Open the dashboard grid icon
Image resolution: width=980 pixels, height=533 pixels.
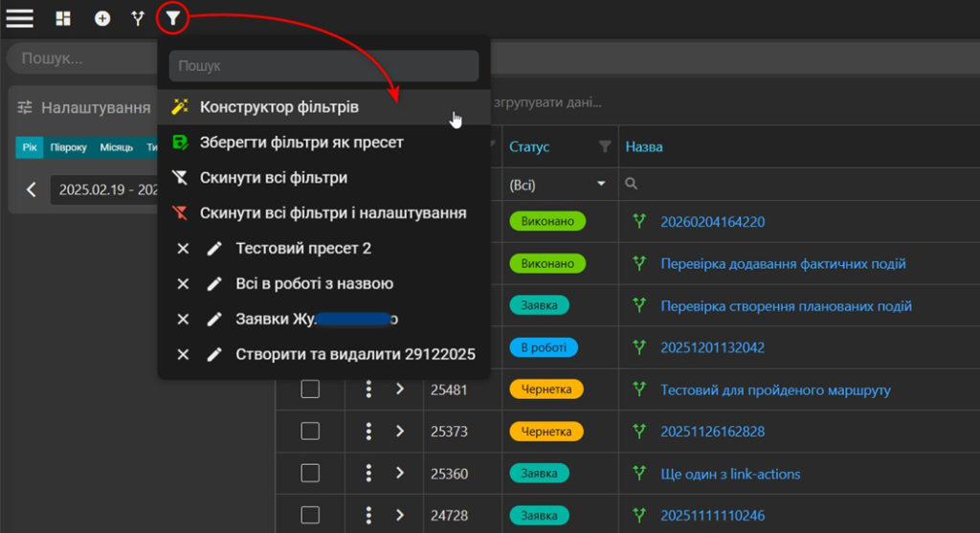click(x=63, y=19)
